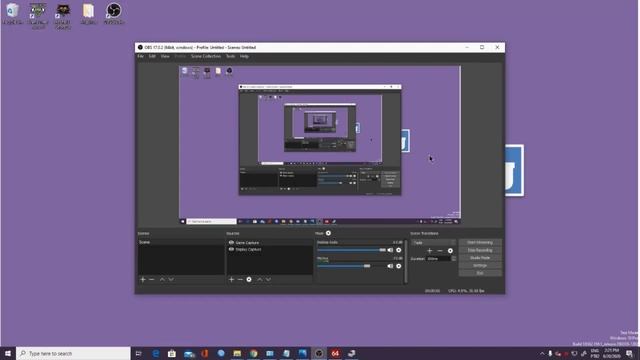Add a new source with the plus button

coord(231,280)
